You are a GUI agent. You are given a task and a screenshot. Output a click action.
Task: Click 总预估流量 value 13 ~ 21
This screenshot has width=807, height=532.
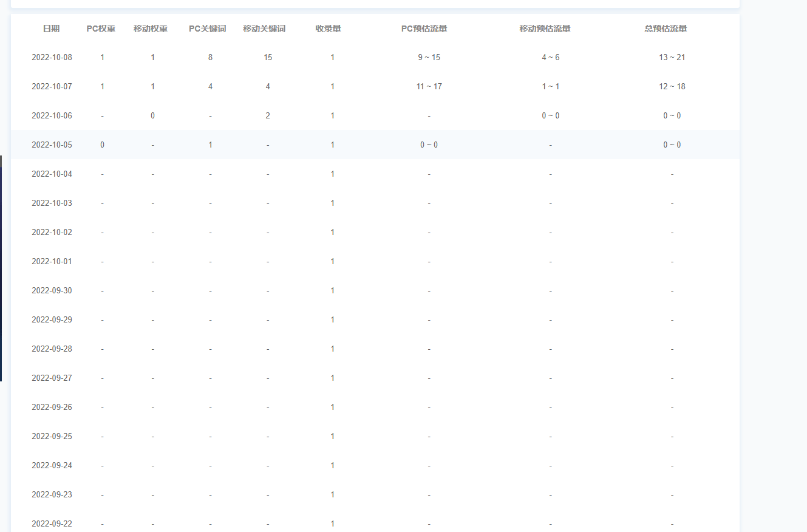click(672, 57)
